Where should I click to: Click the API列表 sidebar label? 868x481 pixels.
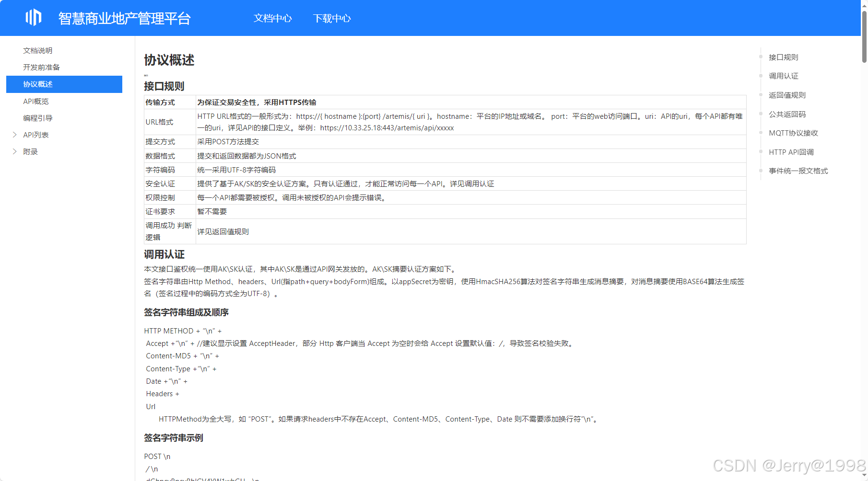pyautogui.click(x=36, y=135)
